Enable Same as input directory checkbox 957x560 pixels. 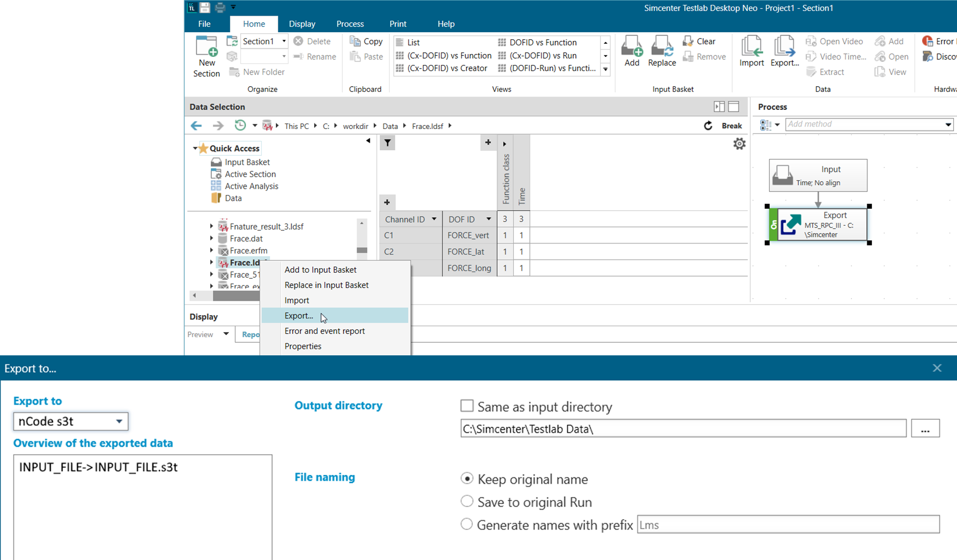[467, 406]
